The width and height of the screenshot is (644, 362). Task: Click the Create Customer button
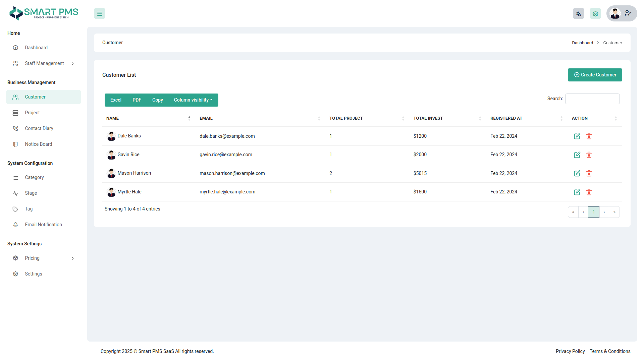coord(595,75)
